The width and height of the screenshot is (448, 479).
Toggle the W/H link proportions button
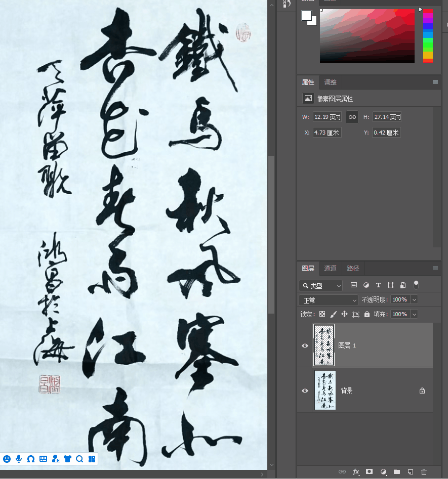(352, 117)
